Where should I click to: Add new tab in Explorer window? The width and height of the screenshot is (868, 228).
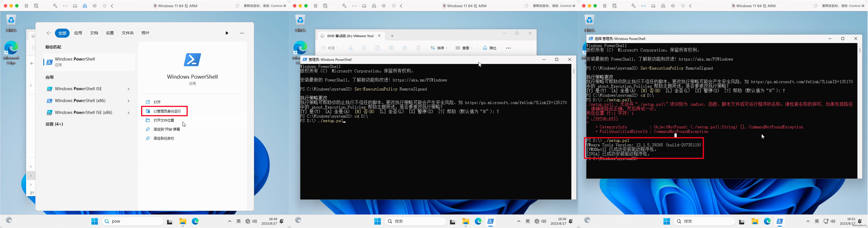[392, 36]
